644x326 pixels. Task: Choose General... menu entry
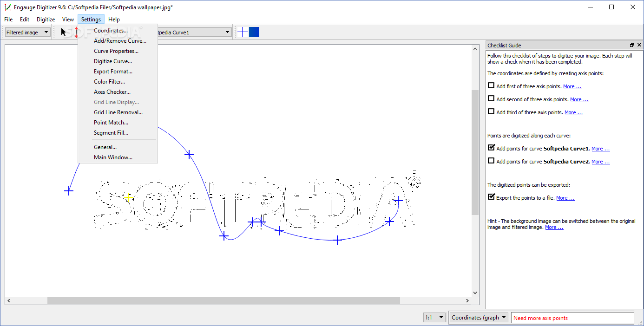coord(118,147)
